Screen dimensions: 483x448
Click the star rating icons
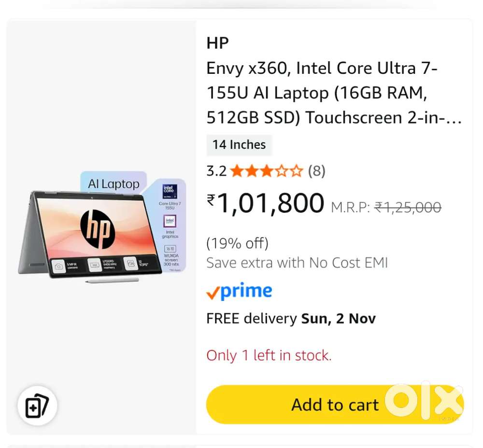click(x=266, y=171)
